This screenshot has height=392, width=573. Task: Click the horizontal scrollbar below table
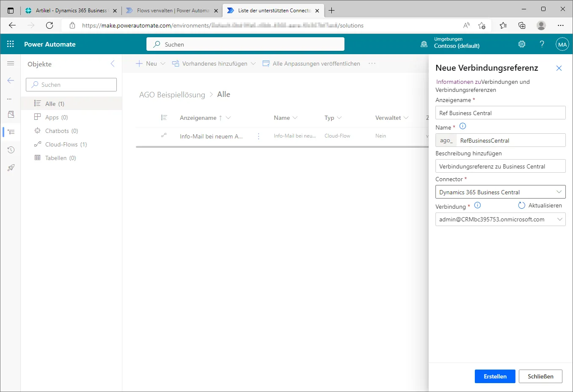[282, 147]
